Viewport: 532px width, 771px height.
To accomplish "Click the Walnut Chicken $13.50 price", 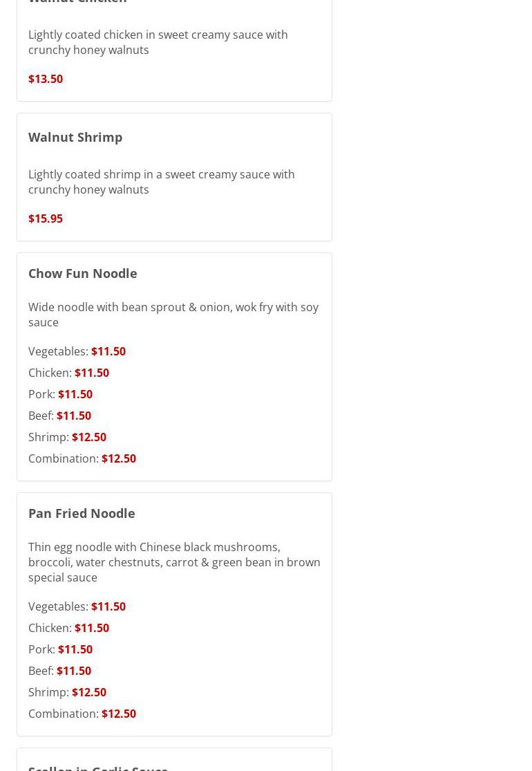I will (46, 79).
